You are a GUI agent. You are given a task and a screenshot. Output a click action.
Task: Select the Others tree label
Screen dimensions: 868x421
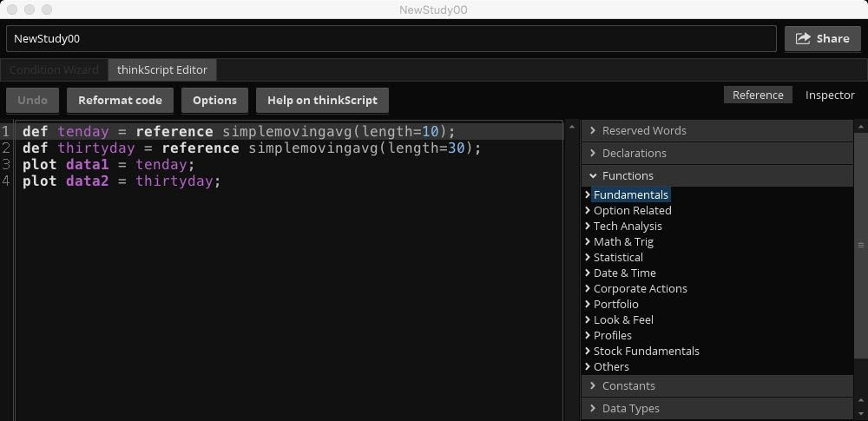coord(611,366)
